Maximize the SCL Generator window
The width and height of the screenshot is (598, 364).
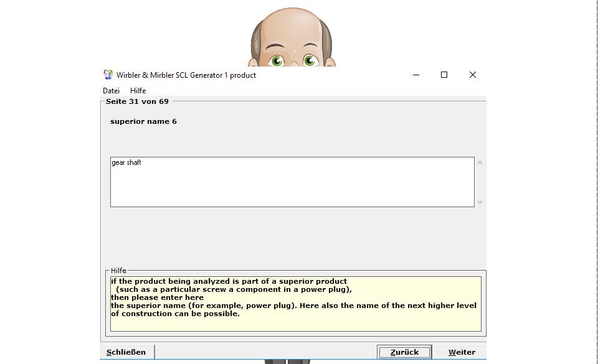click(x=444, y=75)
